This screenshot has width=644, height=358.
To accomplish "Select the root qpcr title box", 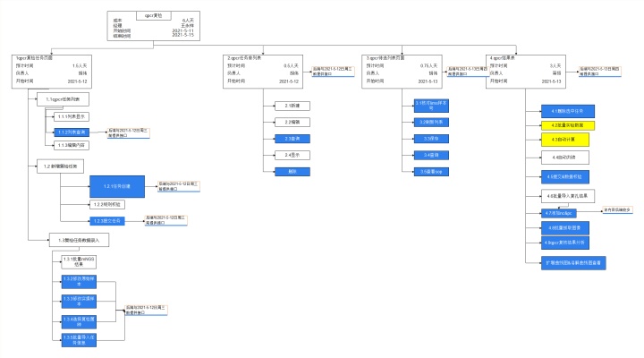I will pos(154,15).
